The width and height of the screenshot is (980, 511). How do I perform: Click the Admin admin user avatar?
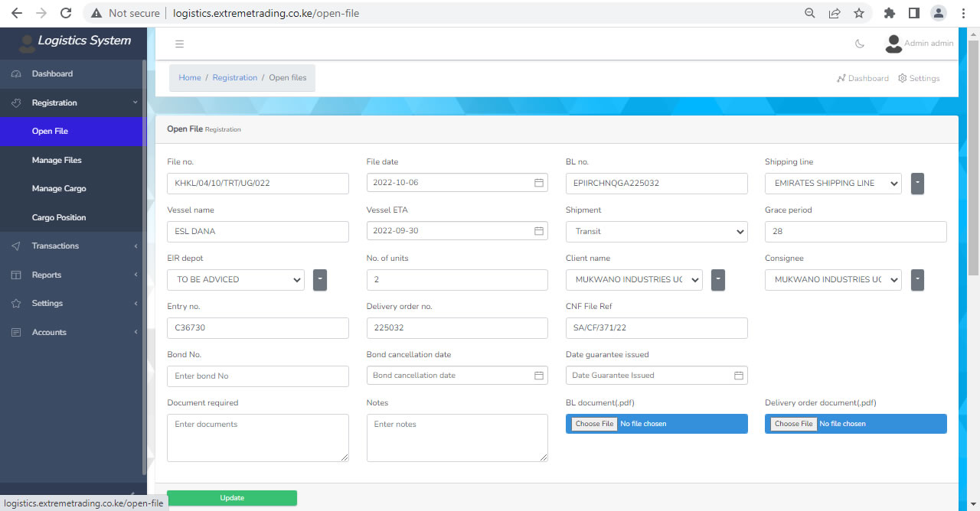(893, 44)
